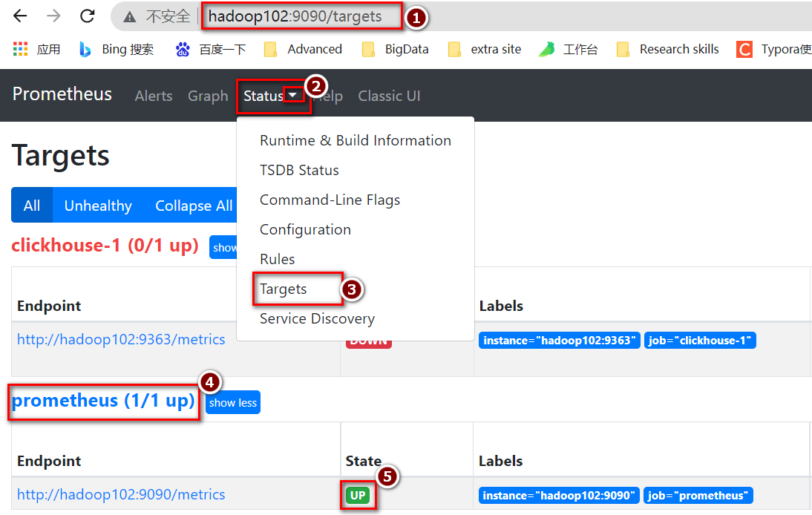Select Configuration menu entry
The height and width of the screenshot is (515, 812).
point(306,229)
